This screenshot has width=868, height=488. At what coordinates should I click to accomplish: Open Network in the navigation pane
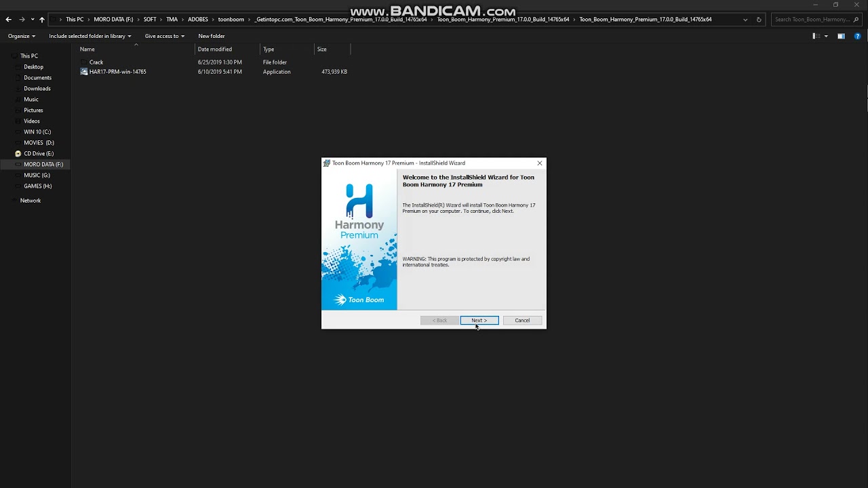(31, 201)
